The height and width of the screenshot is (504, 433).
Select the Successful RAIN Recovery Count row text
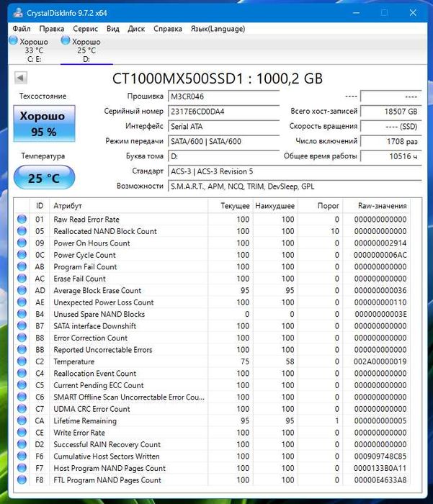pos(107,444)
